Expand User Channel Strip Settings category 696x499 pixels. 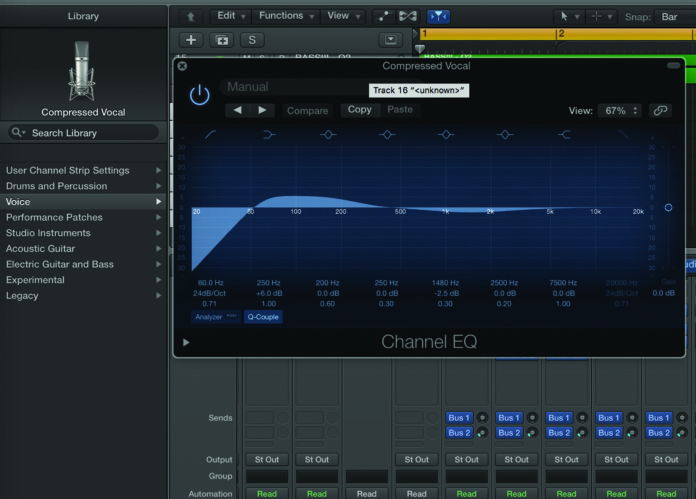[x=83, y=170]
